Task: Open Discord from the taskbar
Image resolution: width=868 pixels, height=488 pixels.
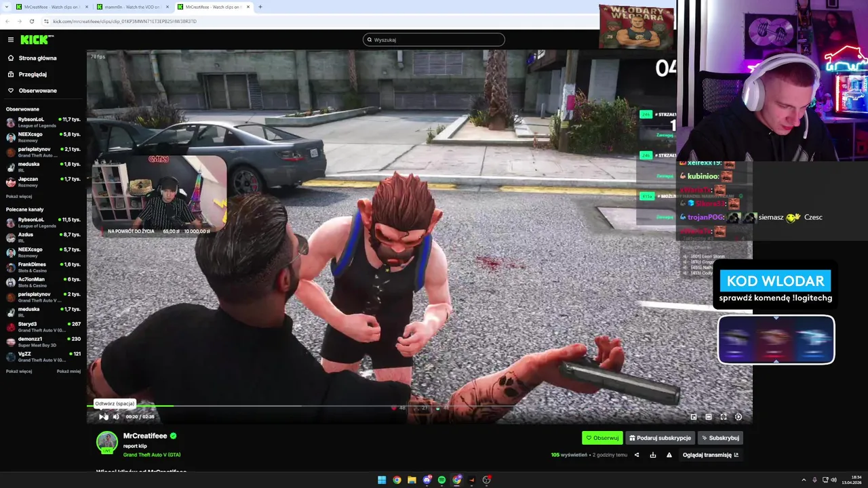Action: [427, 480]
